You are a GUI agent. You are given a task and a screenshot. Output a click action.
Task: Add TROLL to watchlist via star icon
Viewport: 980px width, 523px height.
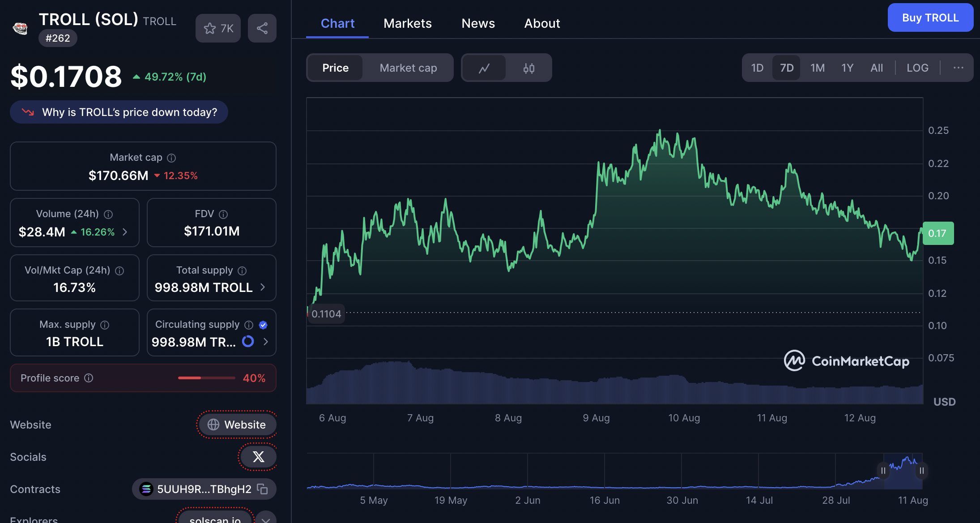(218, 28)
